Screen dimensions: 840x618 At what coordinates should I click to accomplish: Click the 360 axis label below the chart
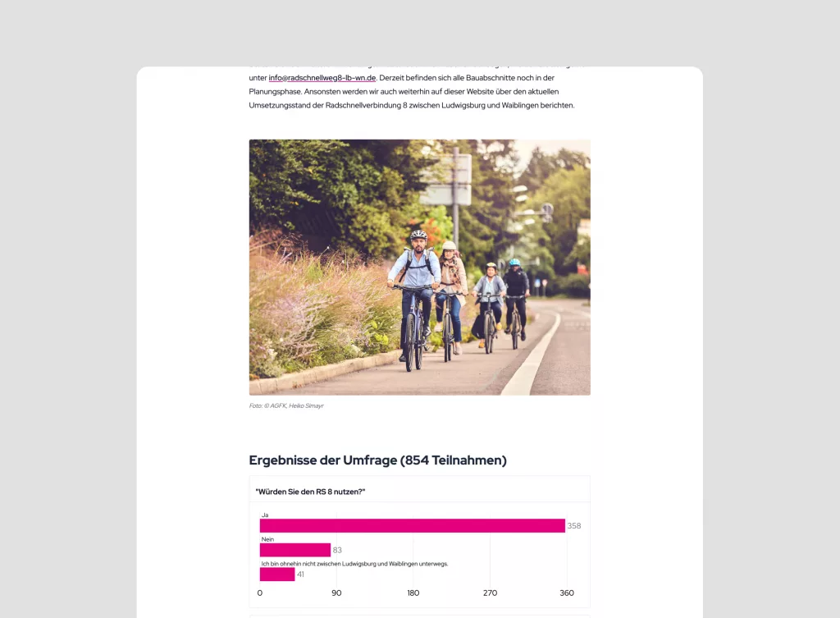567,593
